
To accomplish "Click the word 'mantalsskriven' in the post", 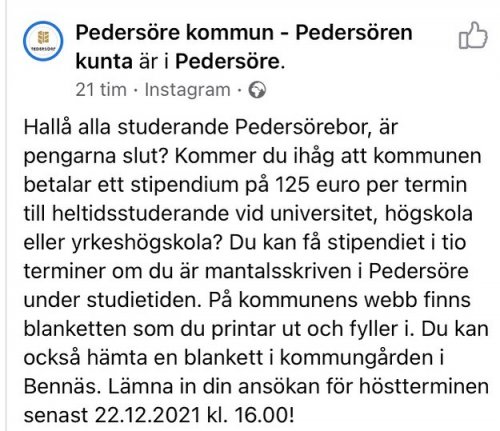I will [x=278, y=271].
